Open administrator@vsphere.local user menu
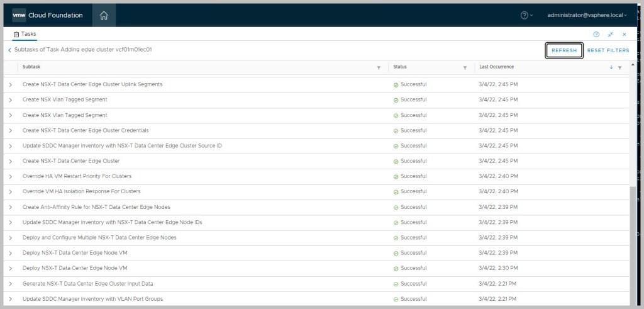 point(587,15)
